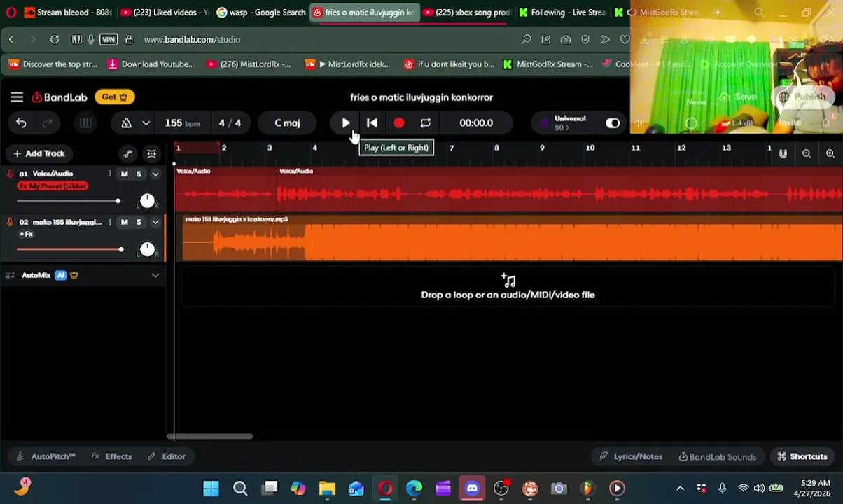Adjust track 01 volume slider
This screenshot has width=843, height=504.
pos(68,201)
